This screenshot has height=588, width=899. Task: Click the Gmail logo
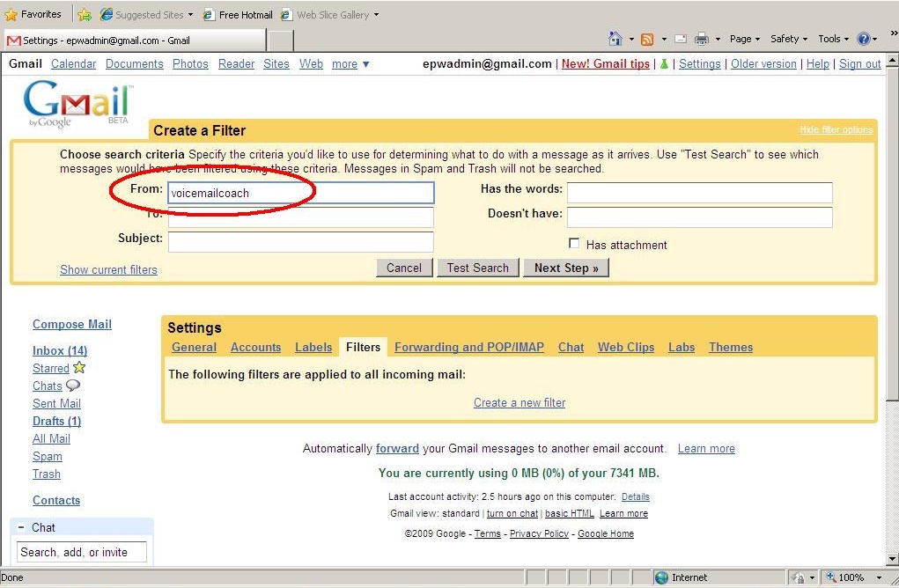[x=78, y=104]
